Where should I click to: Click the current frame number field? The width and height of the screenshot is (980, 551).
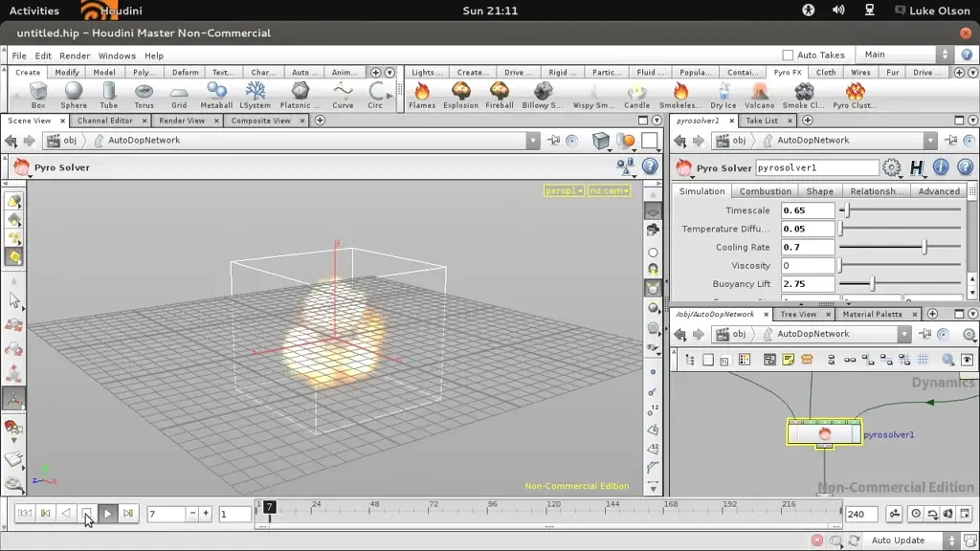[166, 514]
